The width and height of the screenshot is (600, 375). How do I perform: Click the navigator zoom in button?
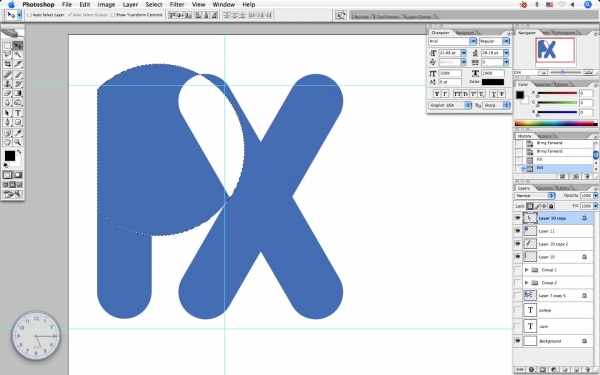pos(589,72)
